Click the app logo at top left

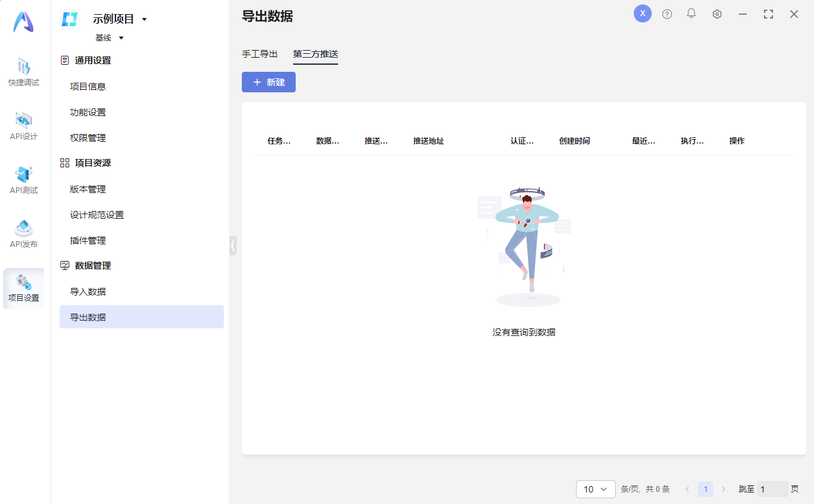pos(23,22)
